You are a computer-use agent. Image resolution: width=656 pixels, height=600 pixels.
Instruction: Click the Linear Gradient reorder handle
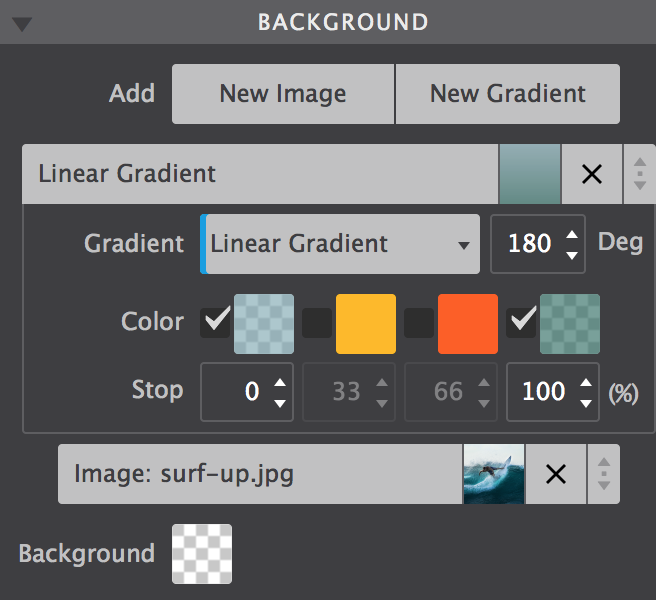[x=640, y=174]
